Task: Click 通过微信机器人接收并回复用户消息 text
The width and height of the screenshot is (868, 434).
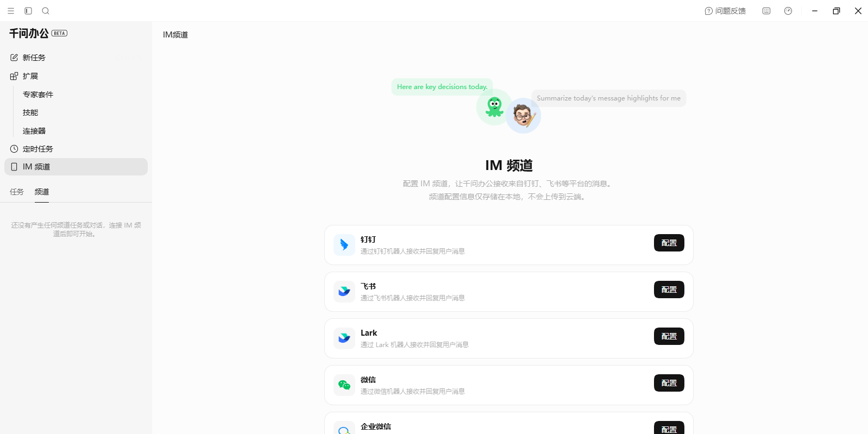Action: point(413,392)
